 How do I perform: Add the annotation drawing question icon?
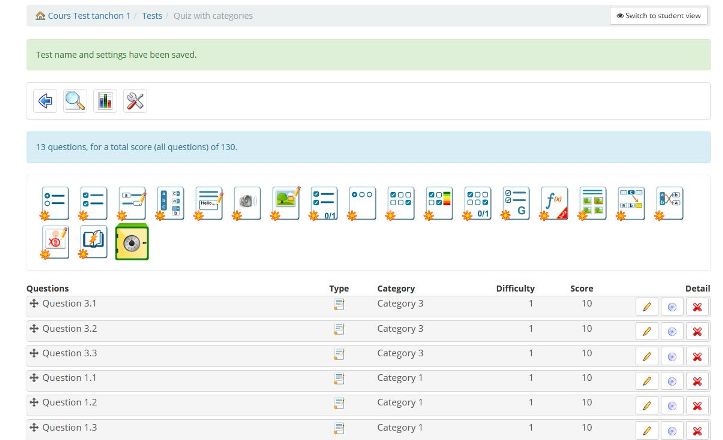tap(54, 242)
